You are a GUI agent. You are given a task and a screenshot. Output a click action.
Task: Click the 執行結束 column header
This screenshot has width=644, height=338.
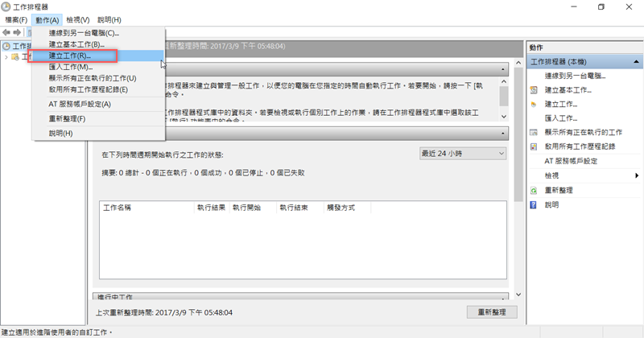300,208
